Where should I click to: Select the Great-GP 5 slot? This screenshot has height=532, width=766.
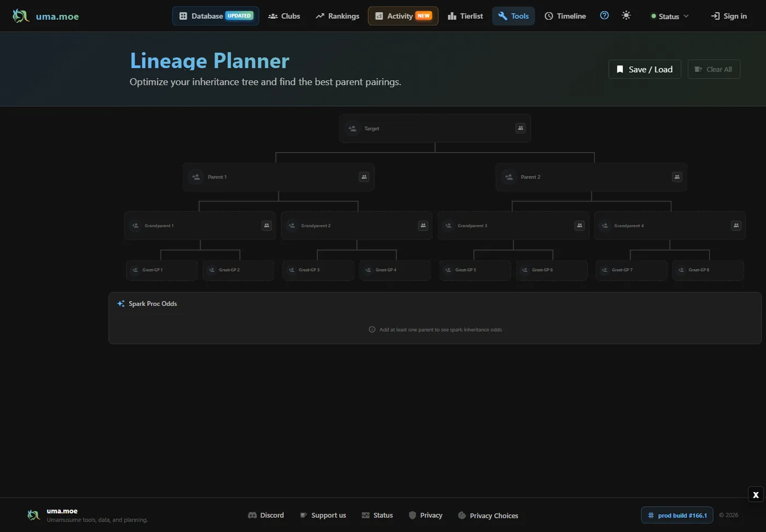(x=475, y=270)
